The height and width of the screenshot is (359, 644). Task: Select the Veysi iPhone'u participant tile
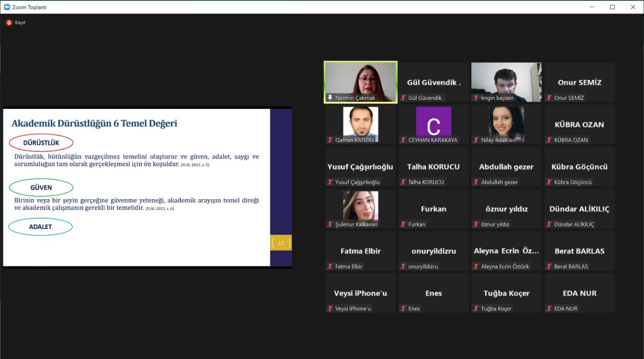361,293
